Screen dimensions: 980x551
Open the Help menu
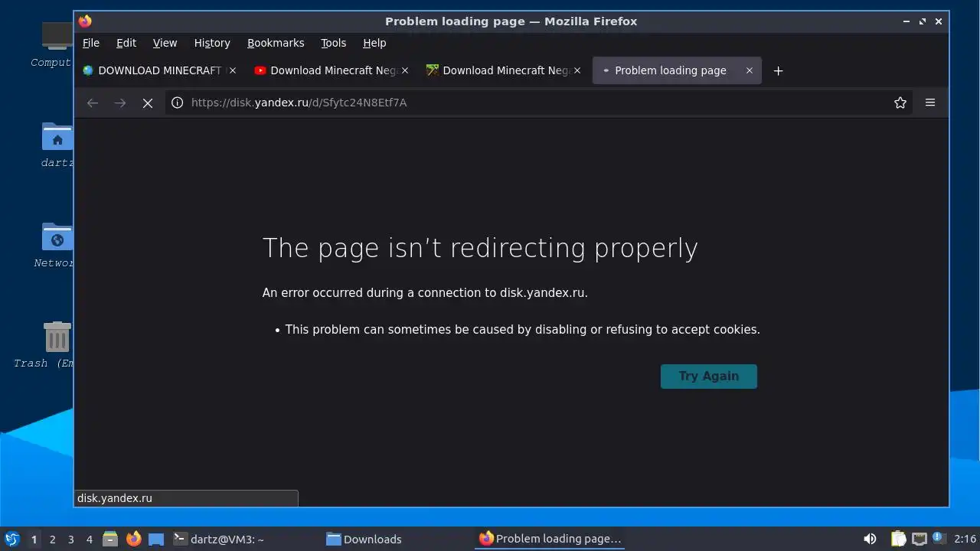[x=374, y=43]
